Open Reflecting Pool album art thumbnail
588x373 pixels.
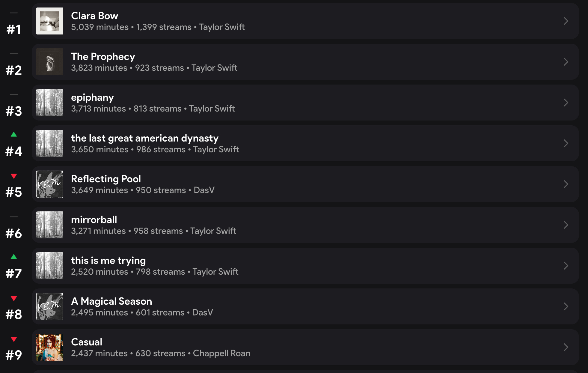50,184
